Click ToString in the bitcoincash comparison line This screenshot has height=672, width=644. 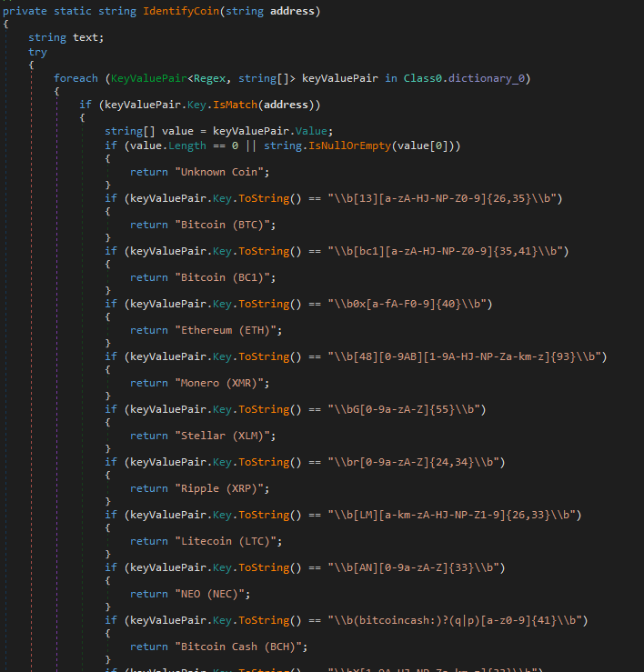tap(264, 620)
